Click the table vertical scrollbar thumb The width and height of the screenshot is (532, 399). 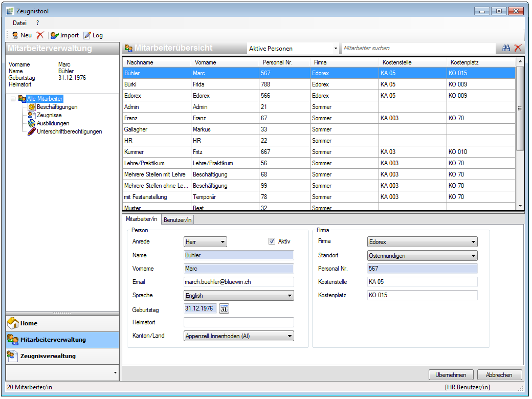(520, 108)
